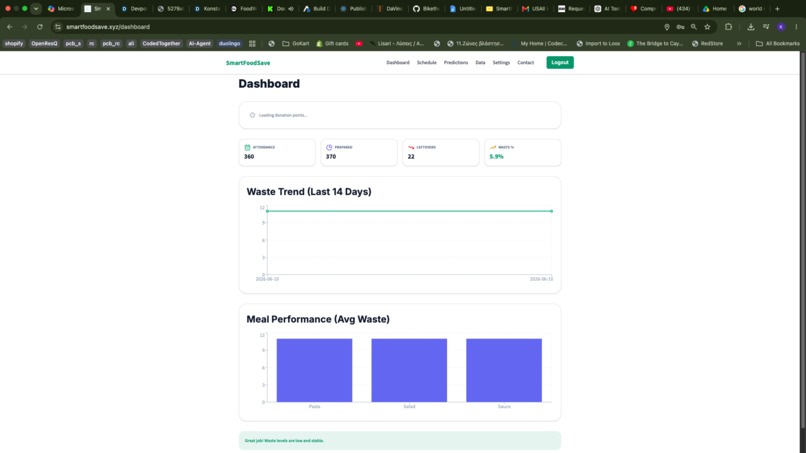
Task: Open site information icon in address bar
Action: coord(58,27)
